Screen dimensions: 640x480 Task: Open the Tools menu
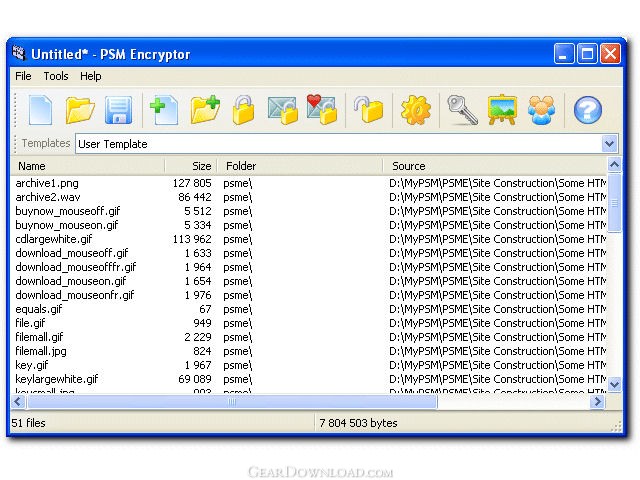pos(56,76)
